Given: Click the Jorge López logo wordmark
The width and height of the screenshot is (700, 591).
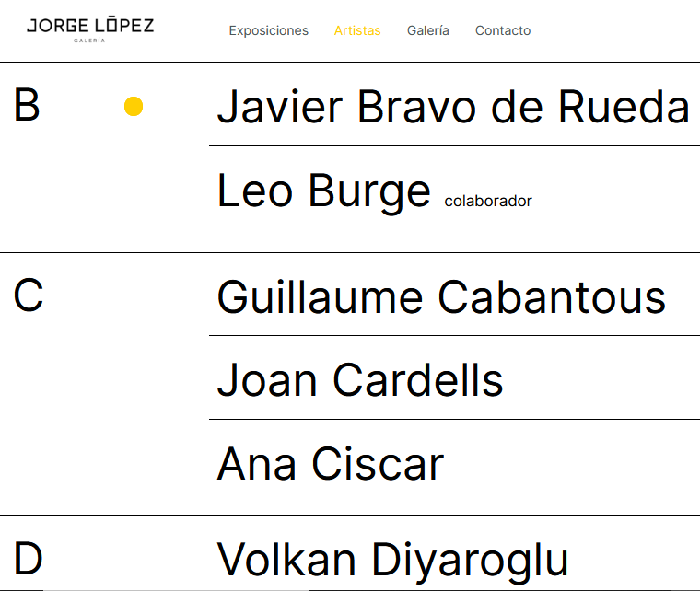Looking at the screenshot, I should pos(90,26).
